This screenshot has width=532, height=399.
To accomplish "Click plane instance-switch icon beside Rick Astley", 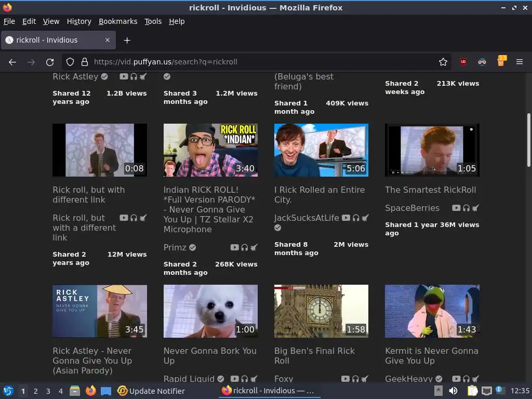I will (x=143, y=76).
